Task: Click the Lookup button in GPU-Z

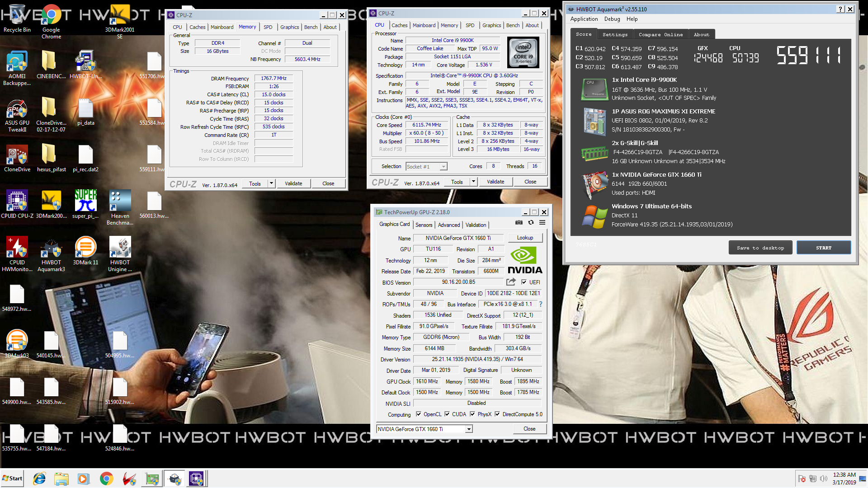Action: point(525,238)
